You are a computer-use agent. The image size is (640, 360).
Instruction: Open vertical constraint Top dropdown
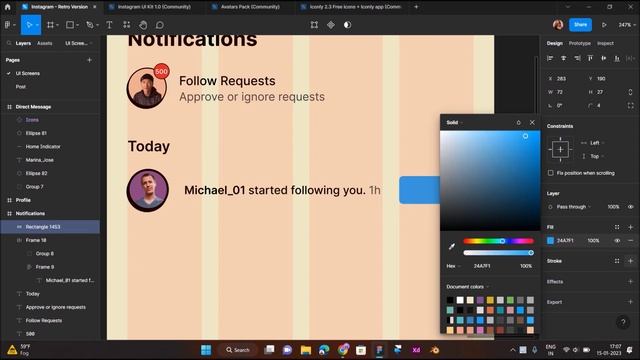596,156
